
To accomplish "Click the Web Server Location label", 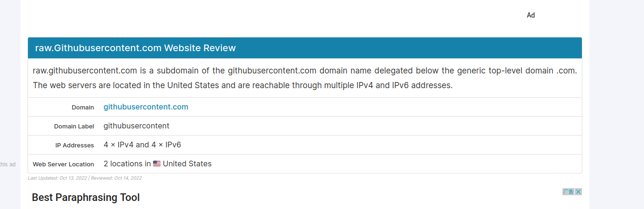I will pos(63,164).
